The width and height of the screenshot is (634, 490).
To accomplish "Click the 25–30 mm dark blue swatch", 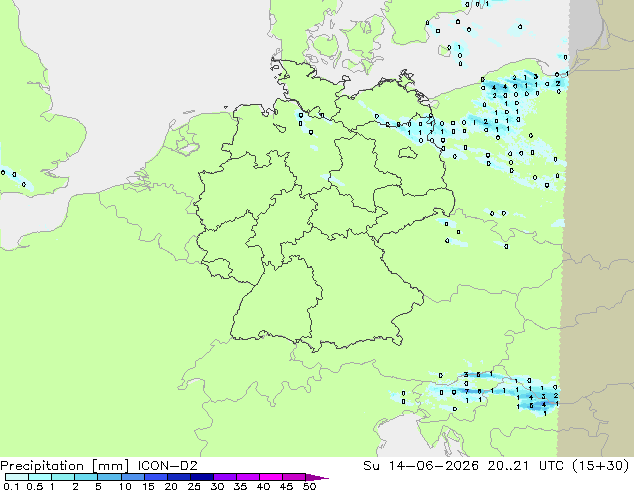I will pos(201,477).
